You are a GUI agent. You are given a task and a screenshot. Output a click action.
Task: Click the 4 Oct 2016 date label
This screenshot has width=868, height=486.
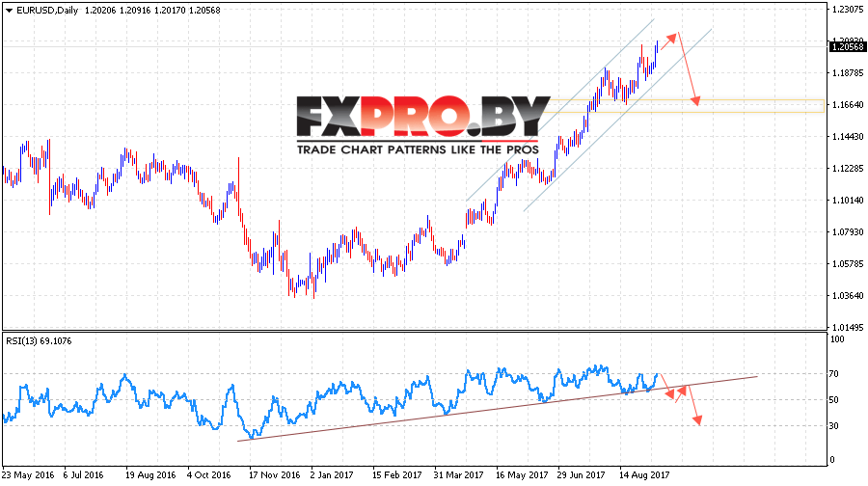(208, 475)
